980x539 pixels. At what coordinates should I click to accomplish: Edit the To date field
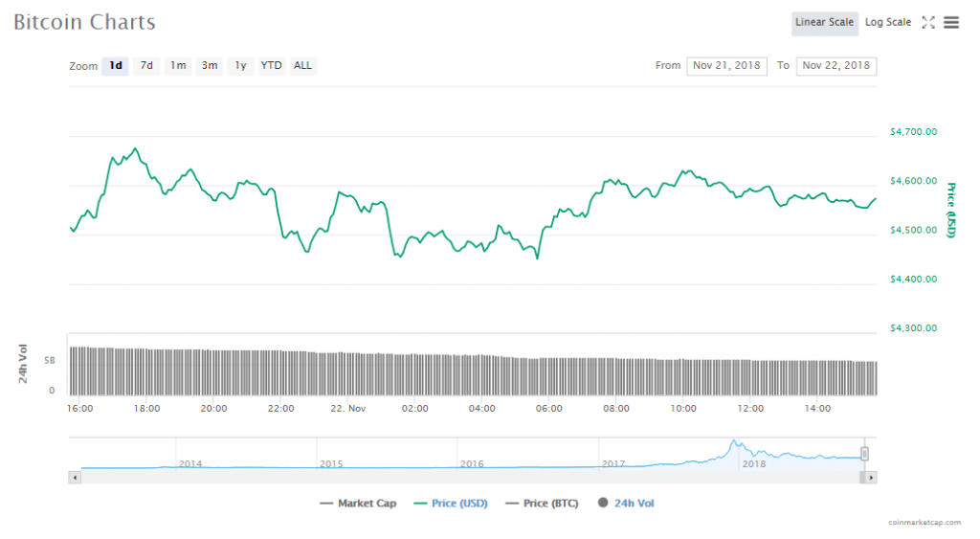pos(836,66)
